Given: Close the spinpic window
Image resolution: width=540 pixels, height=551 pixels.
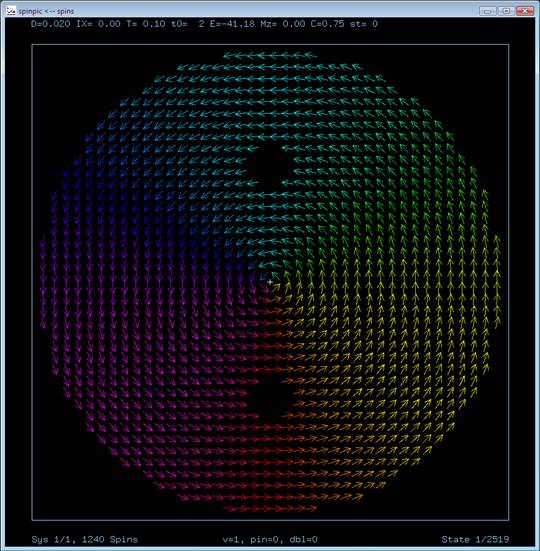Looking at the screenshot, I should [525, 11].
